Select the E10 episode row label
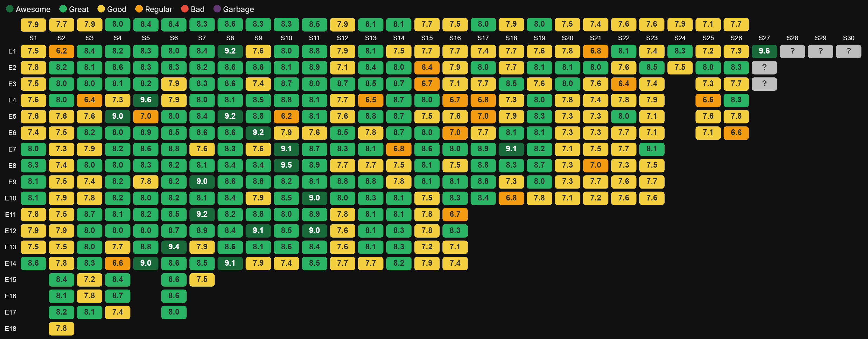 pyautogui.click(x=11, y=198)
